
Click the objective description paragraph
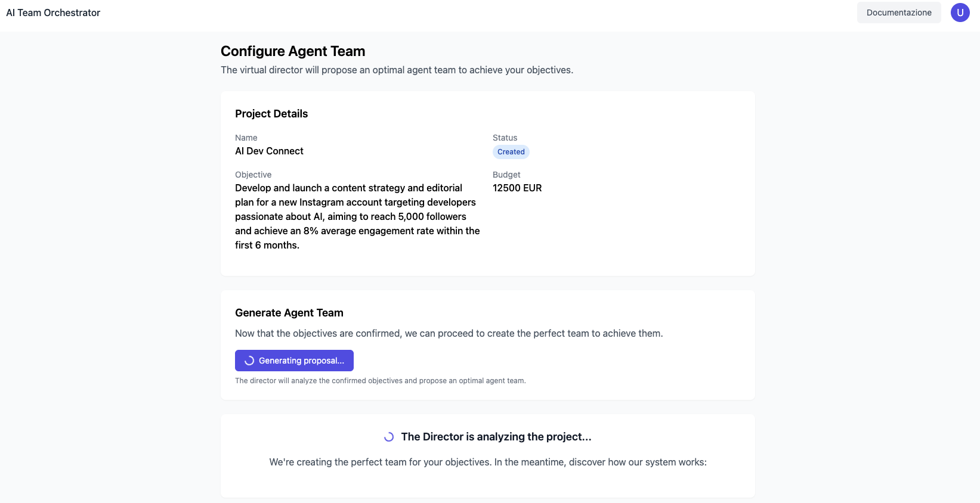pyautogui.click(x=357, y=216)
